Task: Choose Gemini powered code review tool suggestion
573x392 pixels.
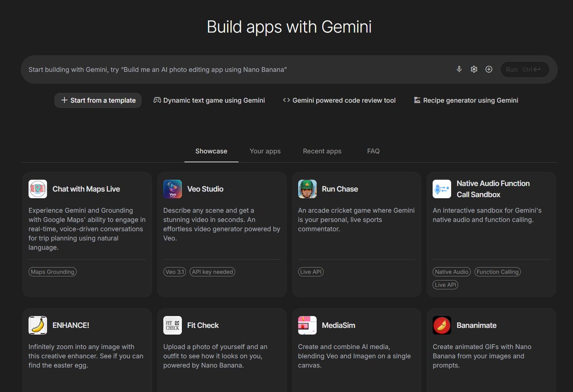Action: [x=340, y=100]
